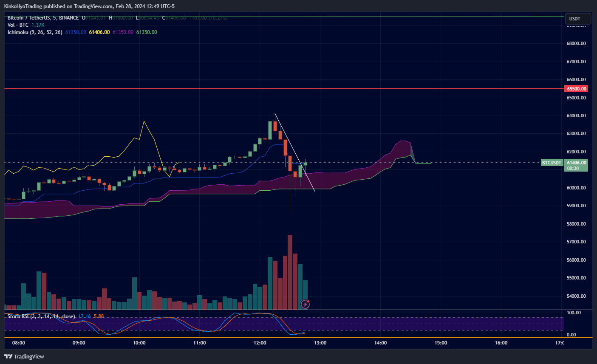Select the white descending trendline
The image size is (597, 364).
point(295,152)
